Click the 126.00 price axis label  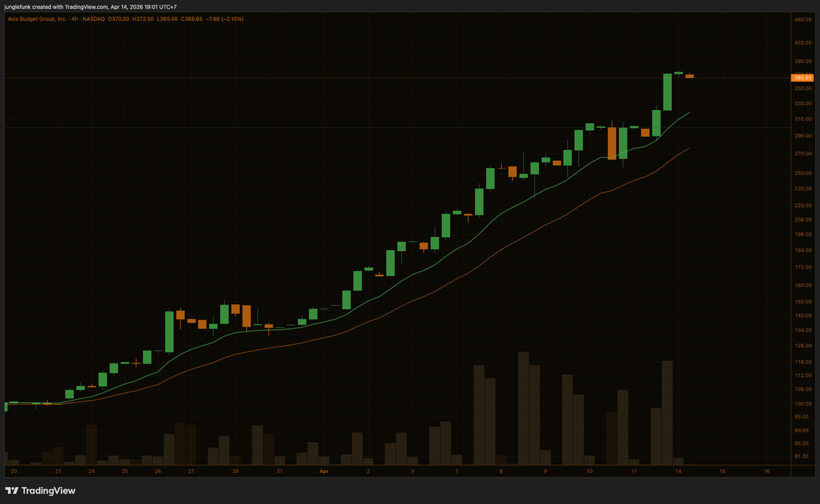[803, 346]
